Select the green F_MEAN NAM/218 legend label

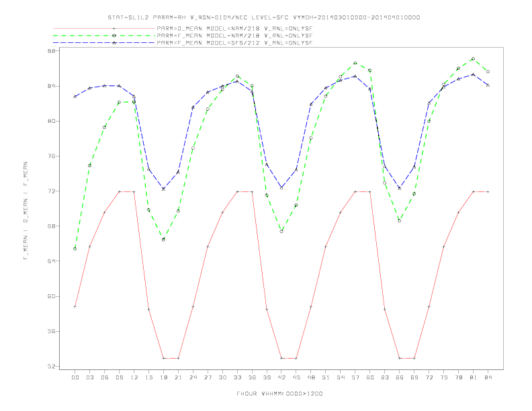[x=234, y=36]
